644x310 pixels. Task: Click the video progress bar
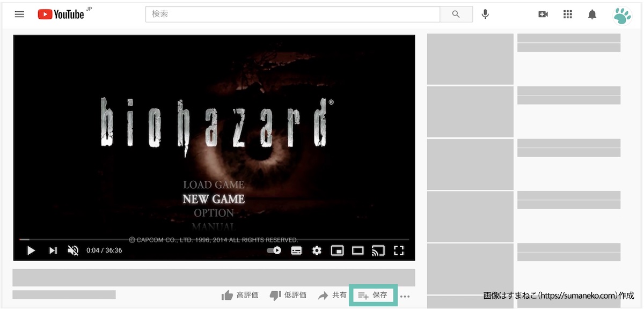[x=214, y=239]
